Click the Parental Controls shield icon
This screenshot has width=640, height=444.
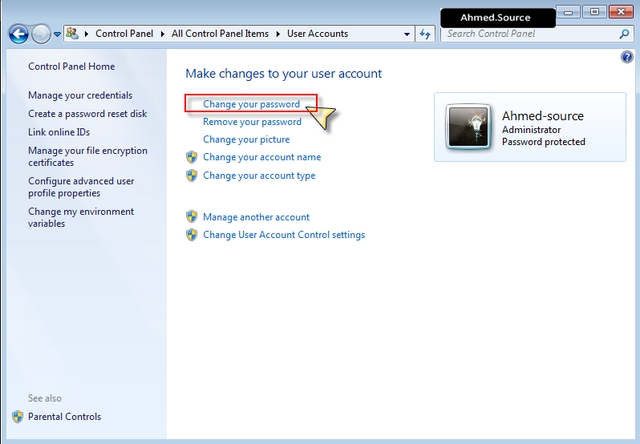click(18, 417)
